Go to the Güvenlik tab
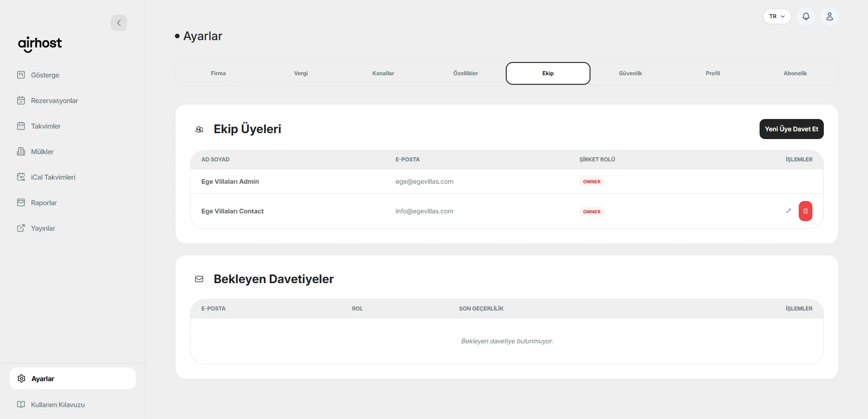The width and height of the screenshot is (868, 419). tap(631, 73)
